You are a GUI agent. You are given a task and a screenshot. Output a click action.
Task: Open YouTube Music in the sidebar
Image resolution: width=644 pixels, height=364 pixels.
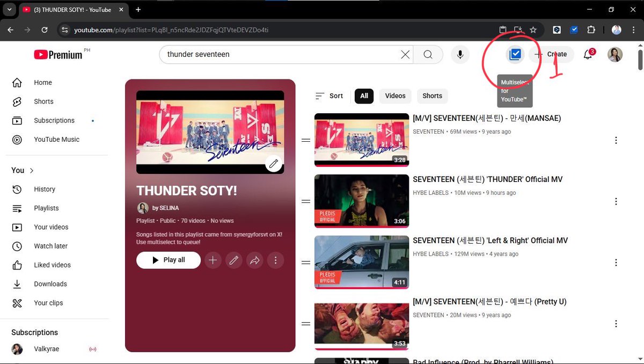57,140
